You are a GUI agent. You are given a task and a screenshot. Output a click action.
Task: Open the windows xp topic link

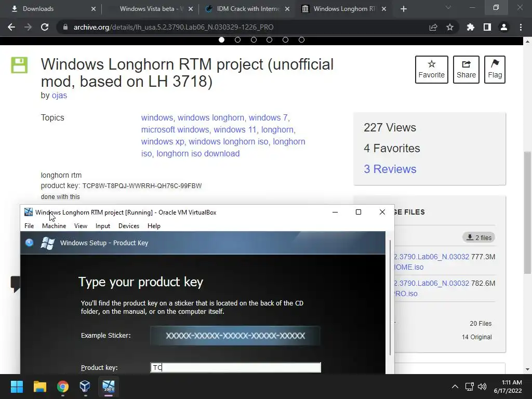[163, 141]
